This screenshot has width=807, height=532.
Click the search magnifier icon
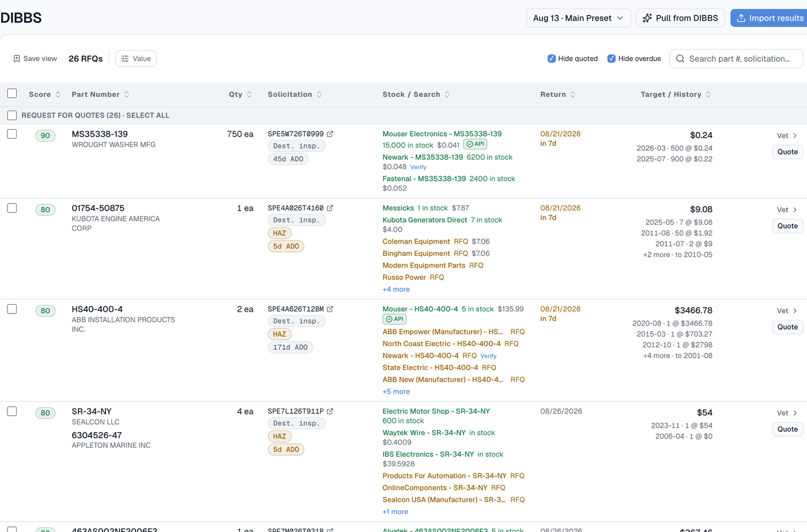[x=680, y=59]
